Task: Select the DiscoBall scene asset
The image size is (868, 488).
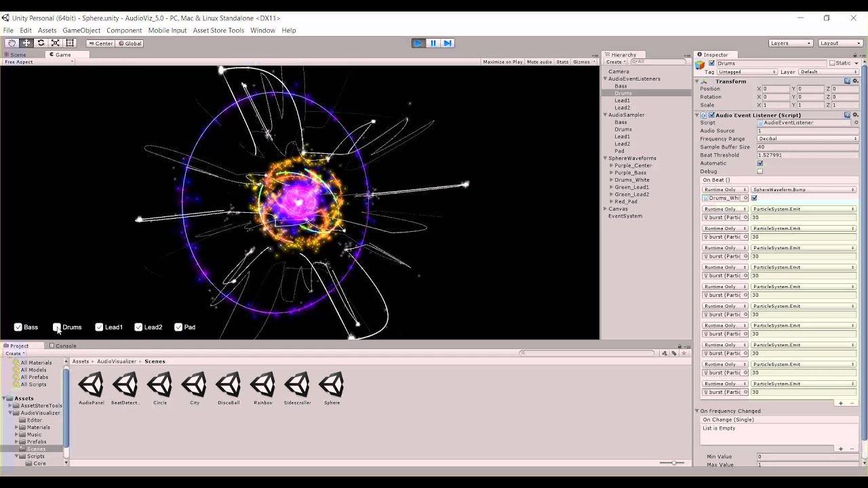Action: click(x=229, y=388)
